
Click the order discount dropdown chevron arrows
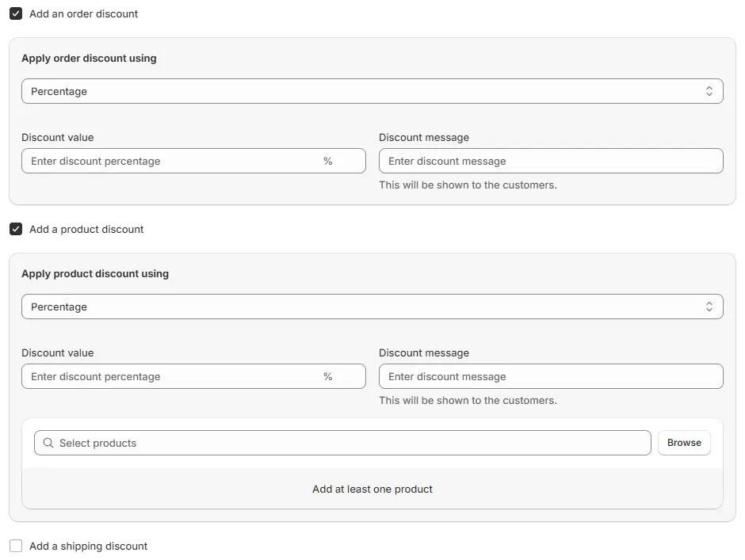[x=709, y=91]
